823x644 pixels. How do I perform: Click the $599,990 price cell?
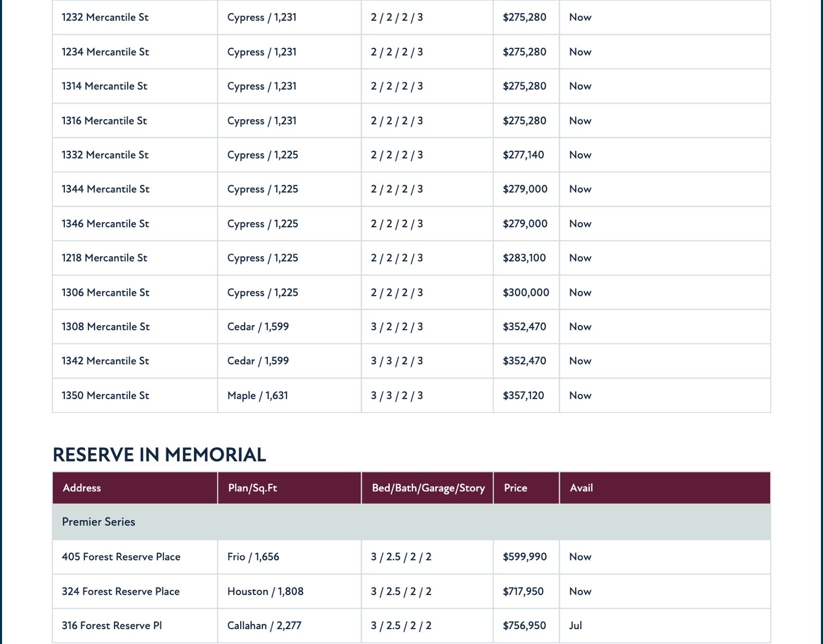pyautogui.click(x=525, y=557)
